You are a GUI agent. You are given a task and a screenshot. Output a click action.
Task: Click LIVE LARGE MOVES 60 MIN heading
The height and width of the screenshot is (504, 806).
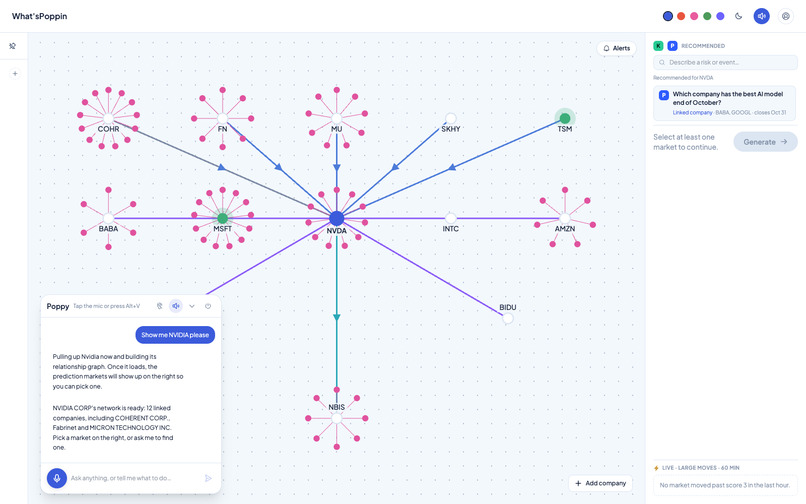[701, 468]
